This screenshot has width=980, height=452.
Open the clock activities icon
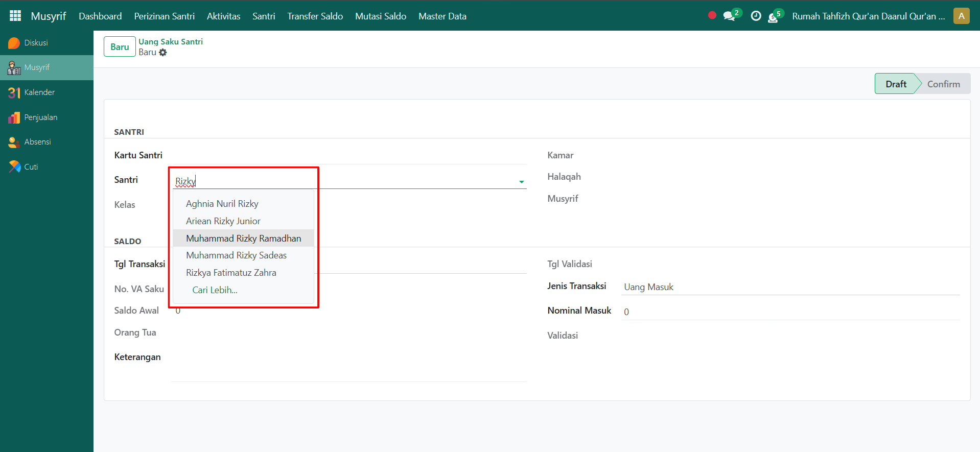pos(756,16)
